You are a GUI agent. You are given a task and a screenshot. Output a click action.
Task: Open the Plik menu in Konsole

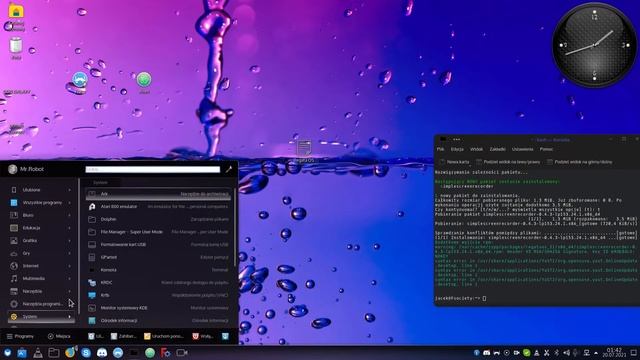pyautogui.click(x=440, y=149)
